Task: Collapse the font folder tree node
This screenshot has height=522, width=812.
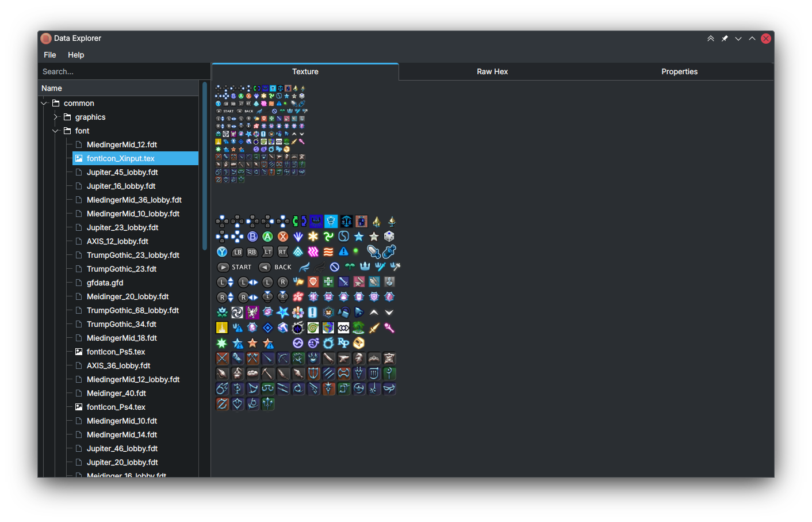Action: pos(56,131)
